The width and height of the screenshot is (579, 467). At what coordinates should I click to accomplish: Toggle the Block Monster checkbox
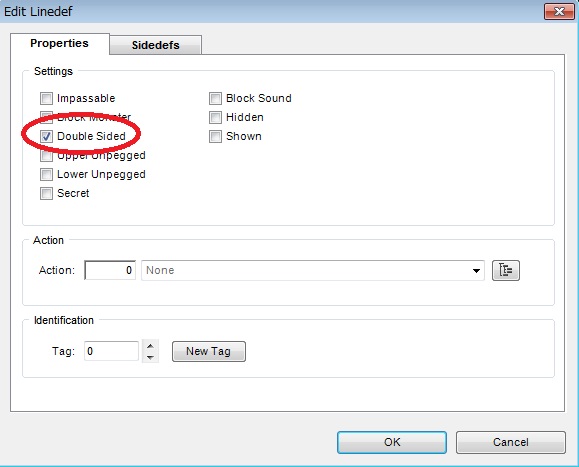point(47,117)
